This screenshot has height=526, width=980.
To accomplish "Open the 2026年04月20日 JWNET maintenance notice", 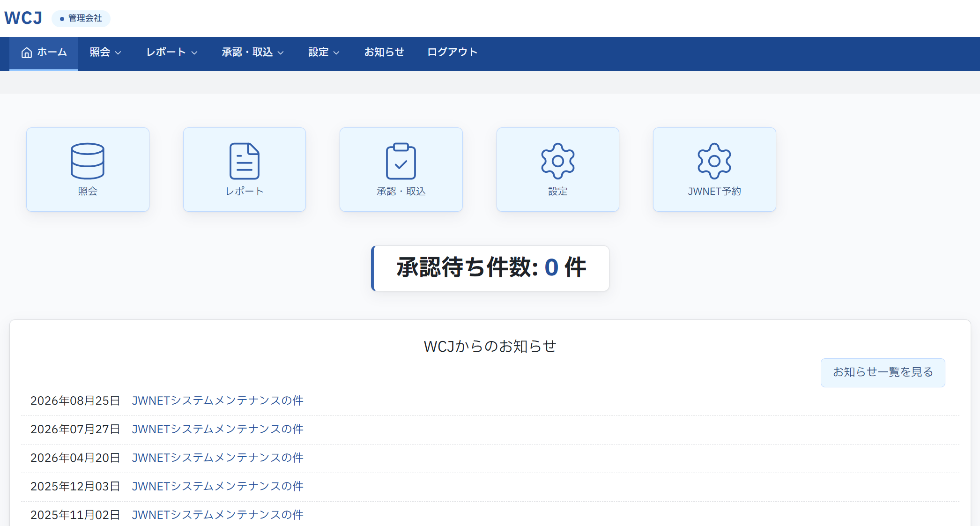I will pos(217,458).
